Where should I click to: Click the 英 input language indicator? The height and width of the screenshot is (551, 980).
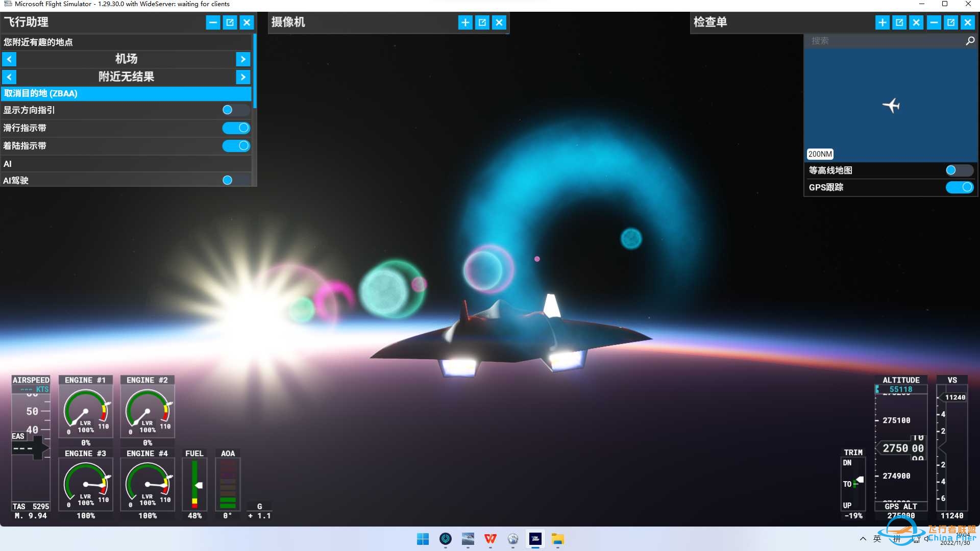(877, 539)
